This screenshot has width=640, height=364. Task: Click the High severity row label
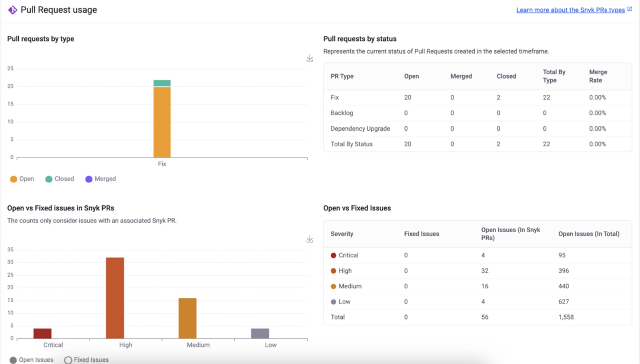click(345, 271)
